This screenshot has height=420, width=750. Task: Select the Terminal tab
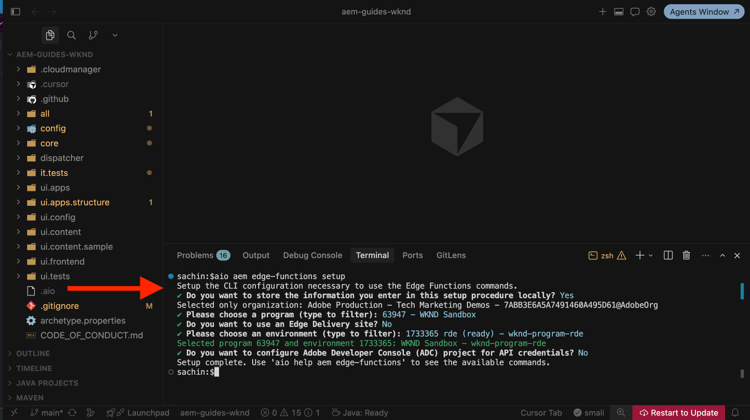372,255
